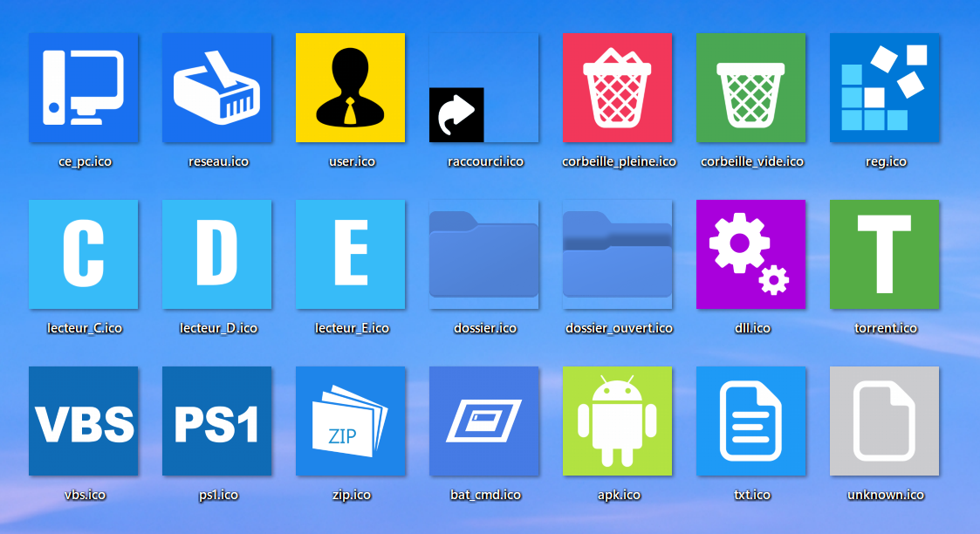Click the vbs.ico script icon

[84, 421]
